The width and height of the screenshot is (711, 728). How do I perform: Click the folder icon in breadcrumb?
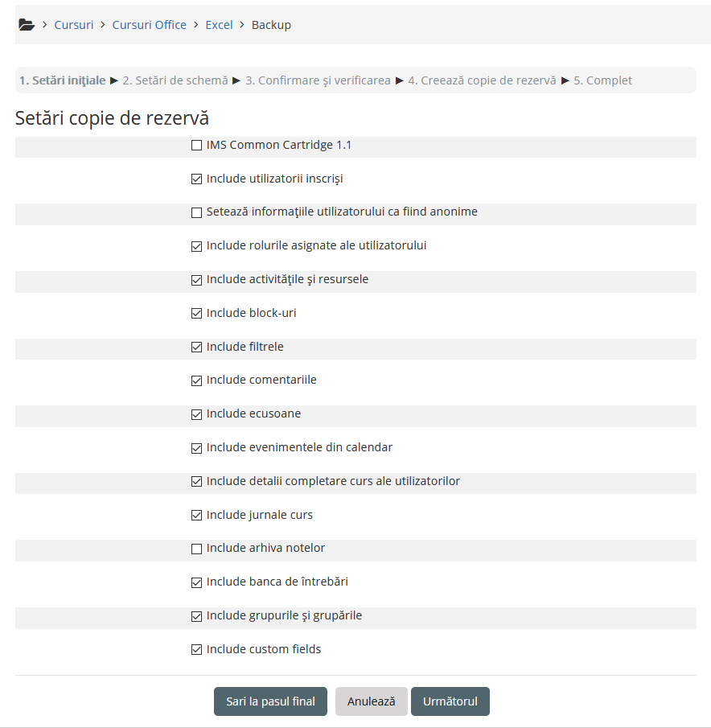coord(27,24)
